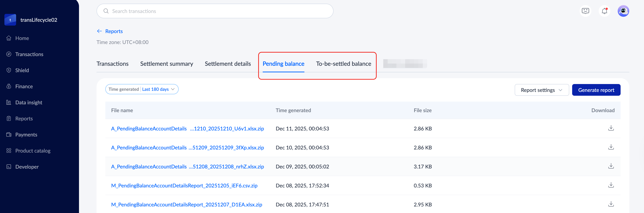Open the file ending in 3fXp.xlsx.zip
Screen dimensions: 644x213
(187, 148)
